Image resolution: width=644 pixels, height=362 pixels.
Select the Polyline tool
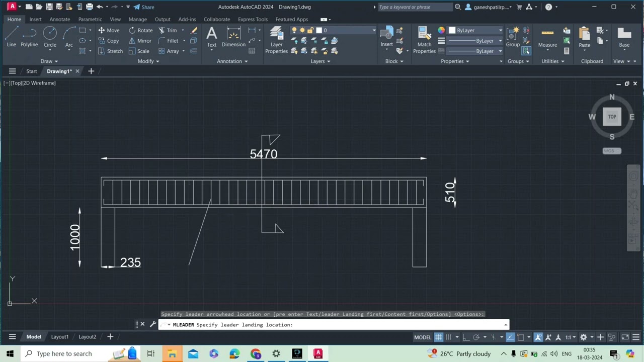(29, 37)
